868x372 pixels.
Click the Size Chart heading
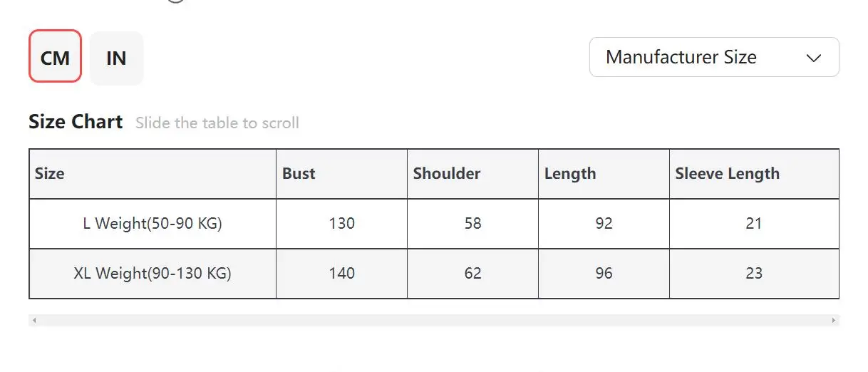76,122
